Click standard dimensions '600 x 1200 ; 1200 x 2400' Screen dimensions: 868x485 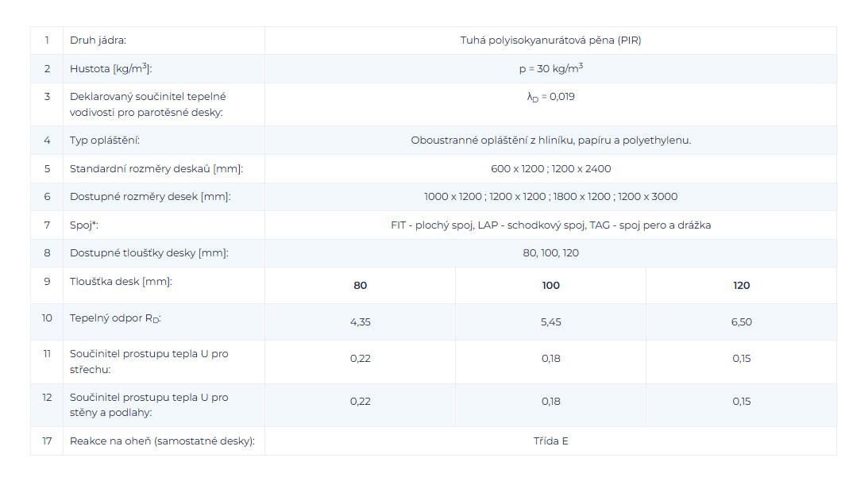point(550,168)
